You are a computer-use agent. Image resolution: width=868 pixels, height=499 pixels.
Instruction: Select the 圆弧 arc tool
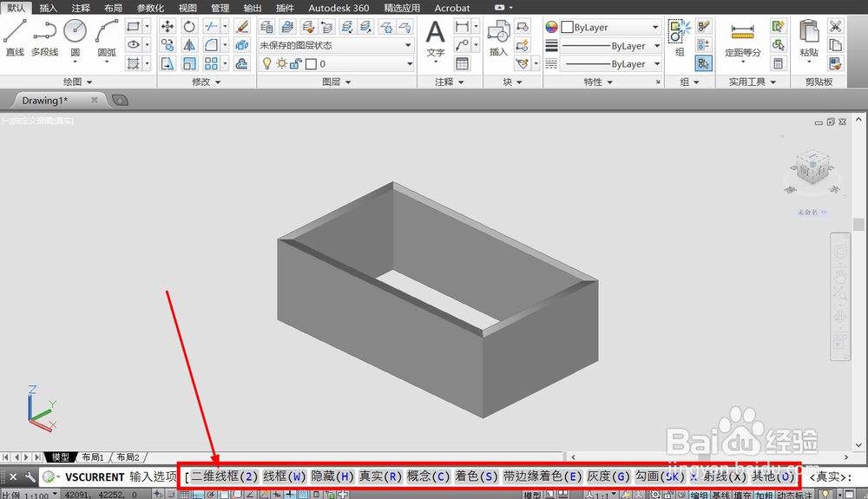[x=107, y=37]
